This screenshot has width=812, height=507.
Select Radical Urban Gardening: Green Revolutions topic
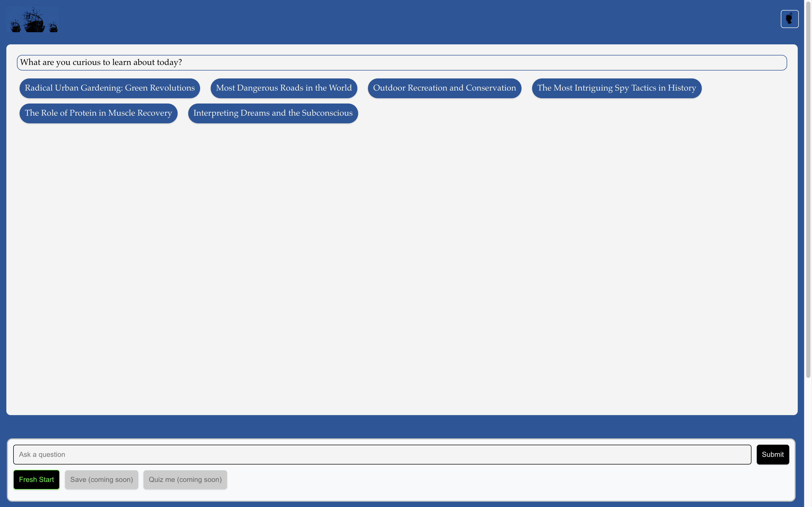click(109, 88)
